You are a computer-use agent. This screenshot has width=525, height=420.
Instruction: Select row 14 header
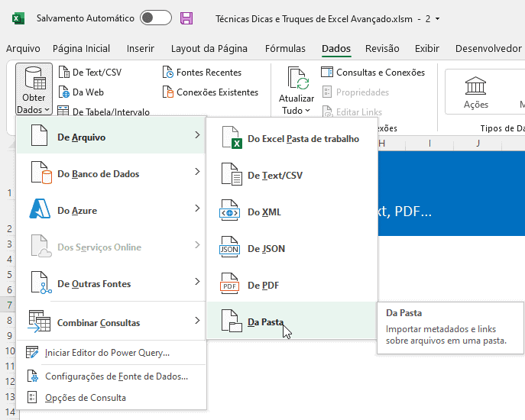pyautogui.click(x=10, y=412)
